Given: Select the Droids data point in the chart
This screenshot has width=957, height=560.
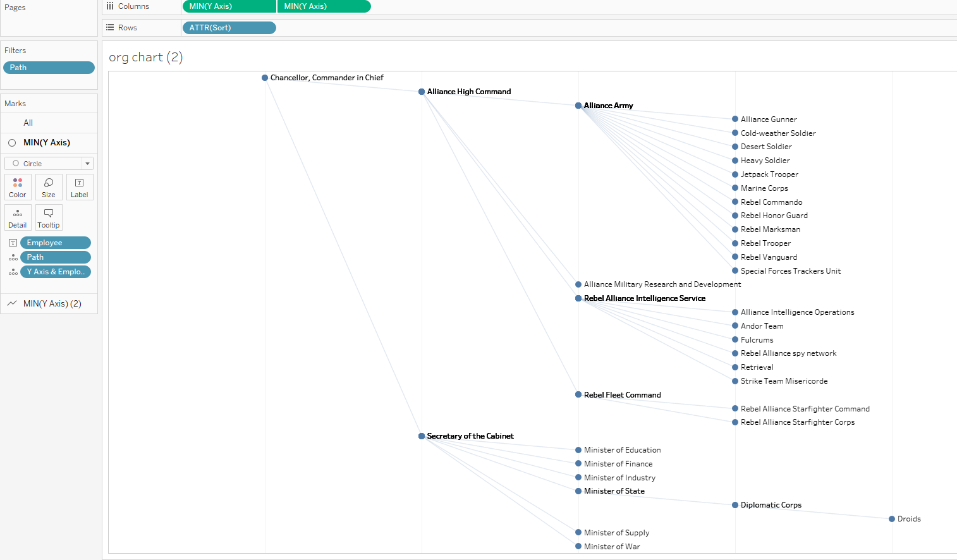Looking at the screenshot, I should 892,518.
